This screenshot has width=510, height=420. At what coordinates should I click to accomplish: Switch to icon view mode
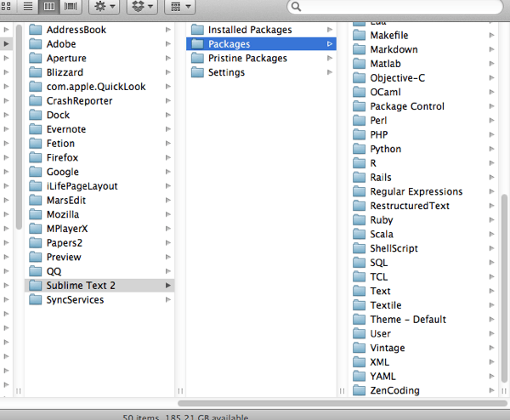click(x=6, y=6)
